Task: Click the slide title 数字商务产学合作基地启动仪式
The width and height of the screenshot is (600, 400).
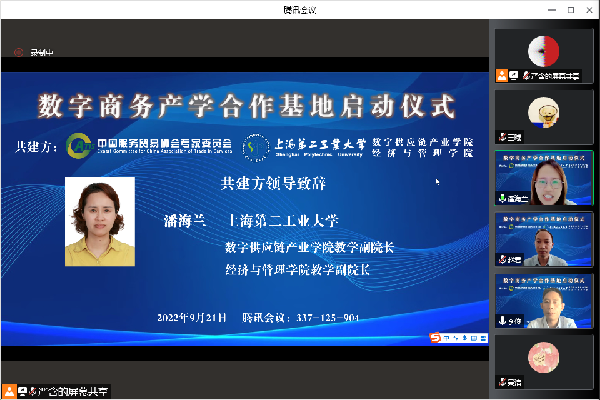Action: pos(247,106)
